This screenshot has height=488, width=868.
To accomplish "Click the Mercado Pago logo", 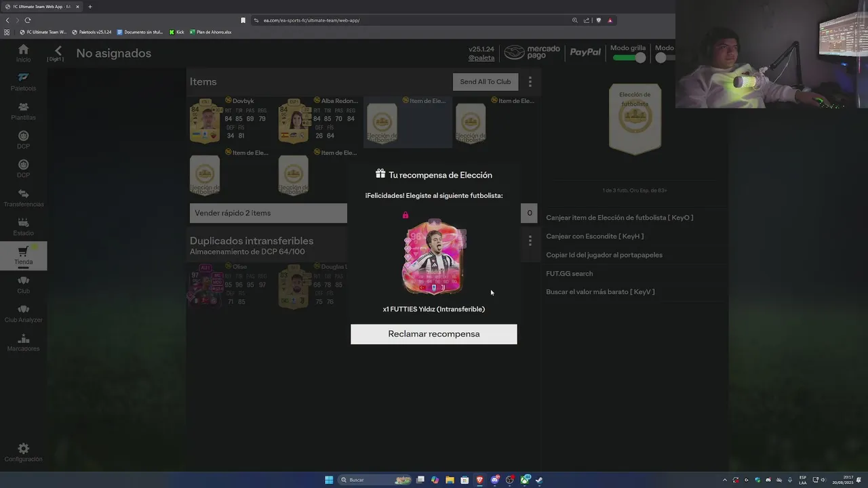I will click(x=532, y=52).
